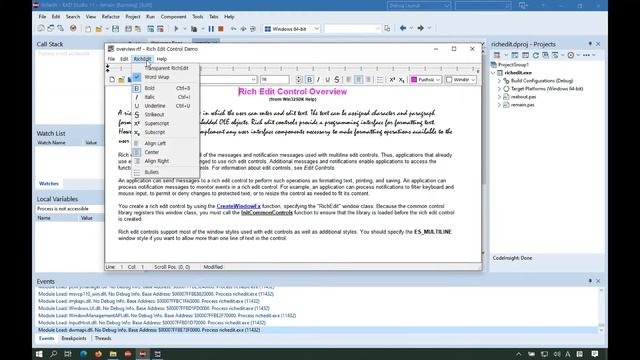Click the Bold button in the demo toolbar
The image size is (640, 360).
click(x=309, y=80)
